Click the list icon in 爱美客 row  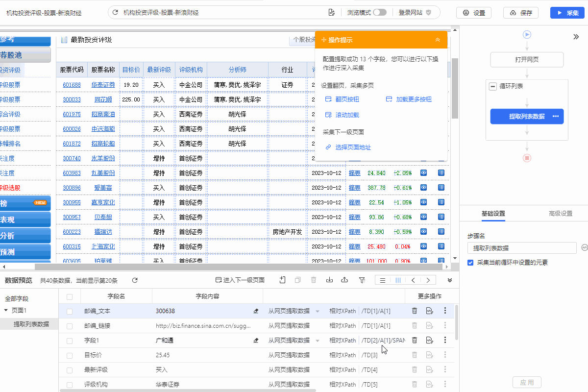pyautogui.click(x=441, y=188)
